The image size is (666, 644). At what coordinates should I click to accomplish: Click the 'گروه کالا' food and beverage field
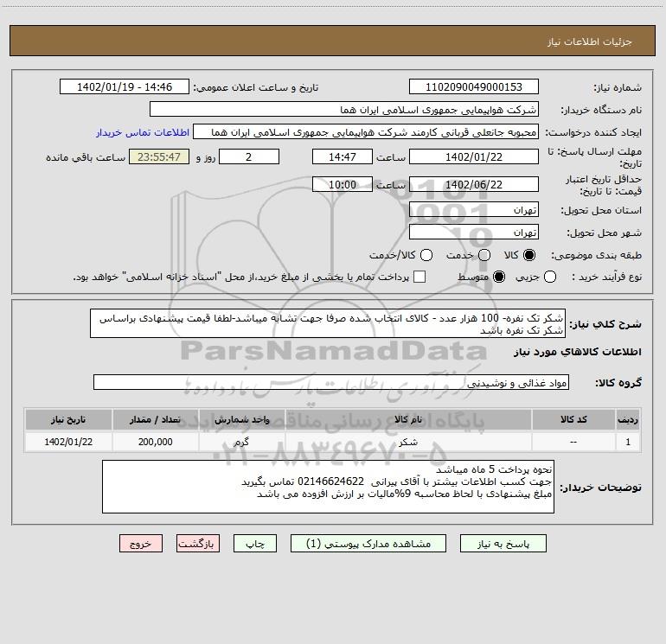330,382
